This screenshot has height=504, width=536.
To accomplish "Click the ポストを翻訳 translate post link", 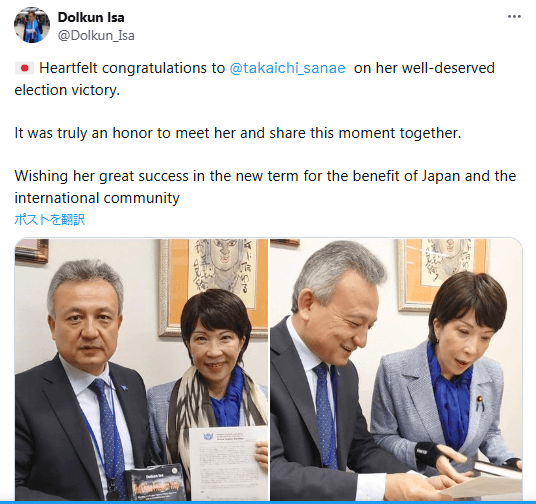I will [50, 220].
